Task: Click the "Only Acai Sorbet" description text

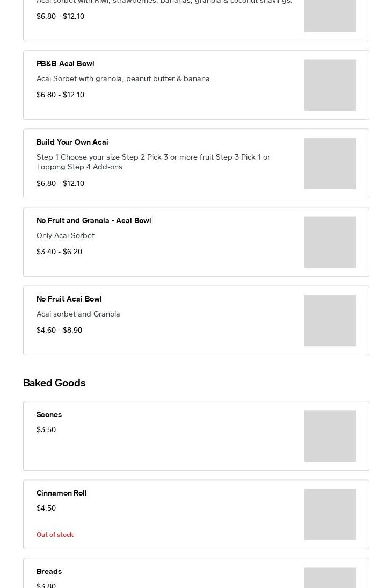Action: 66,235
